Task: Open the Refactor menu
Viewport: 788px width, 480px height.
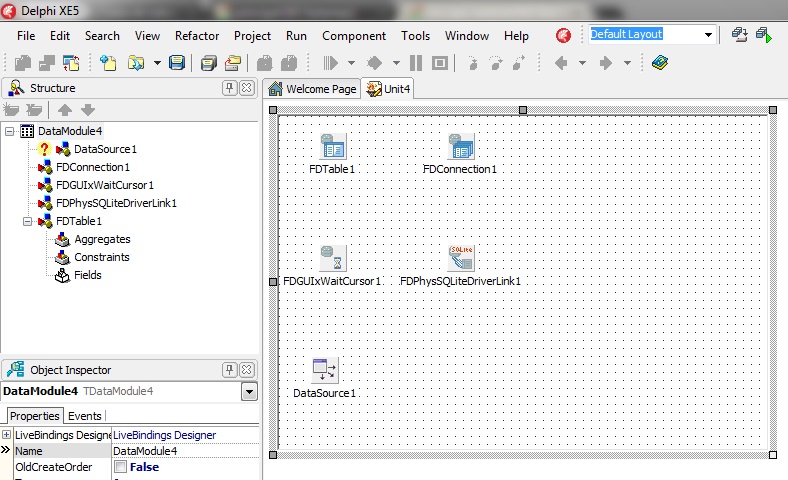Action: (197, 35)
